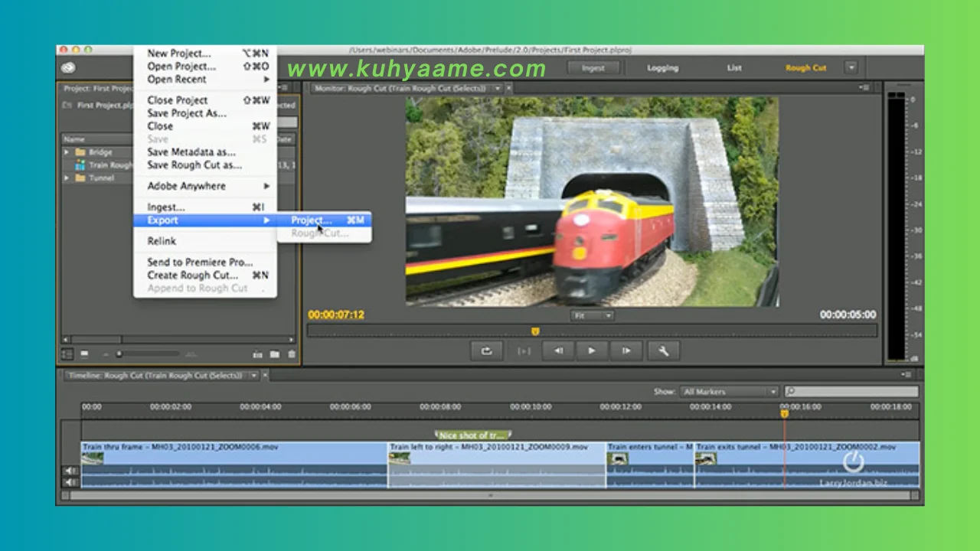The height and width of the screenshot is (551, 980).
Task: Open the monitor wrench settings button
Action: click(664, 351)
